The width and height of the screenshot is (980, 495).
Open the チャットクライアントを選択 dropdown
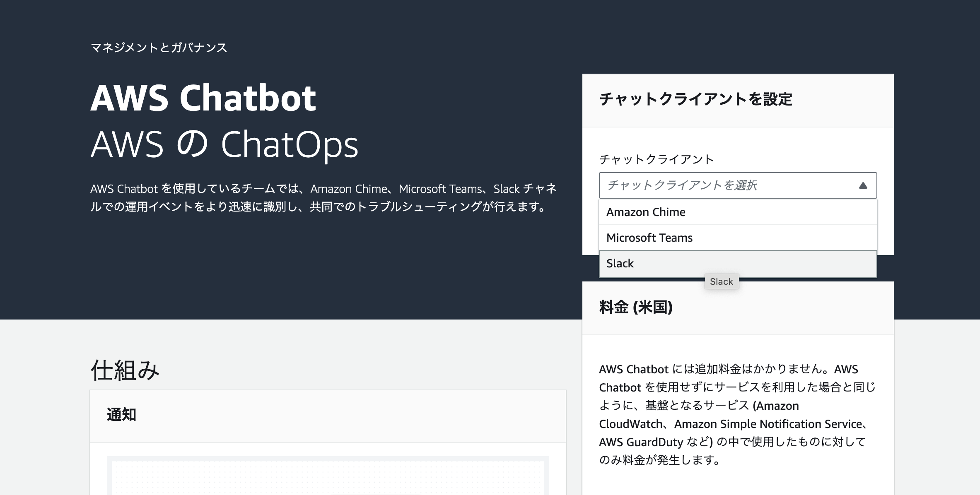tap(738, 185)
